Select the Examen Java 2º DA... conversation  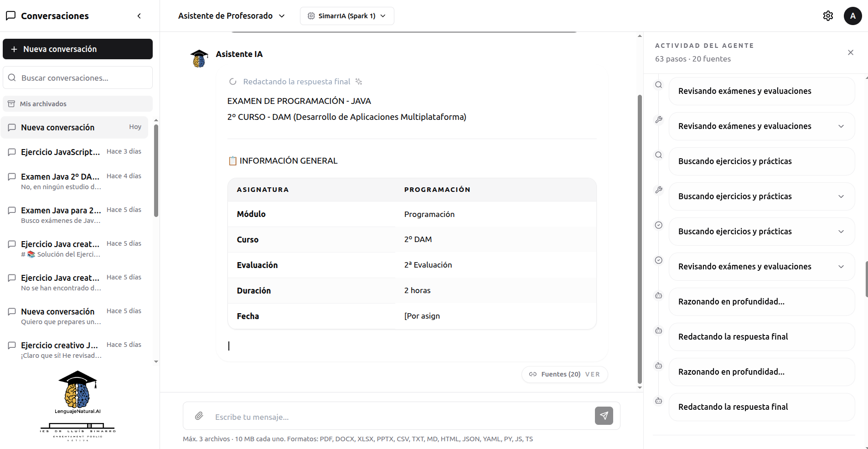[75, 181]
